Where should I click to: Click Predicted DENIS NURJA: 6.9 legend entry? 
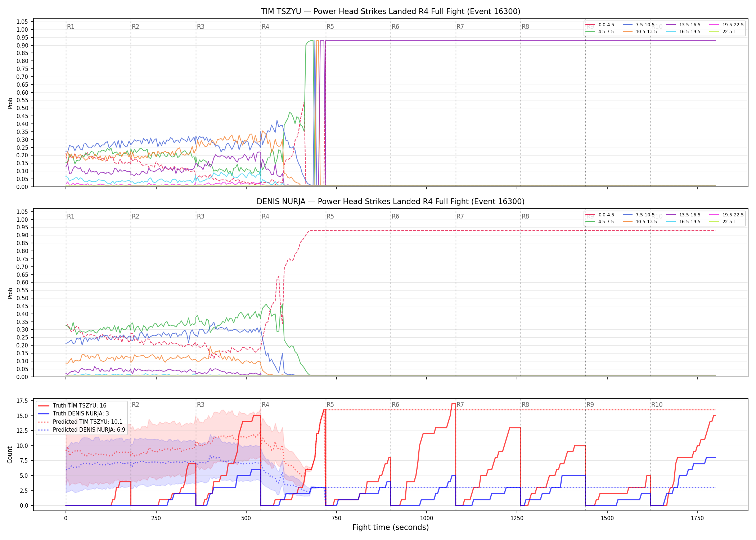tap(82, 429)
